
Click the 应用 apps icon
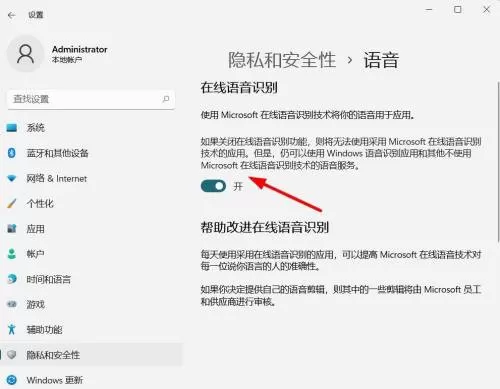coord(12,229)
